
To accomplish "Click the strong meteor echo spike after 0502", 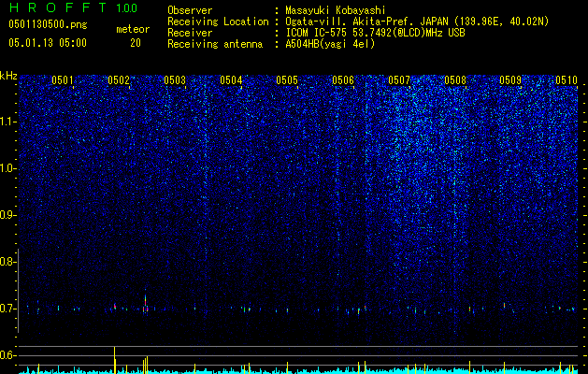I will [145, 302].
